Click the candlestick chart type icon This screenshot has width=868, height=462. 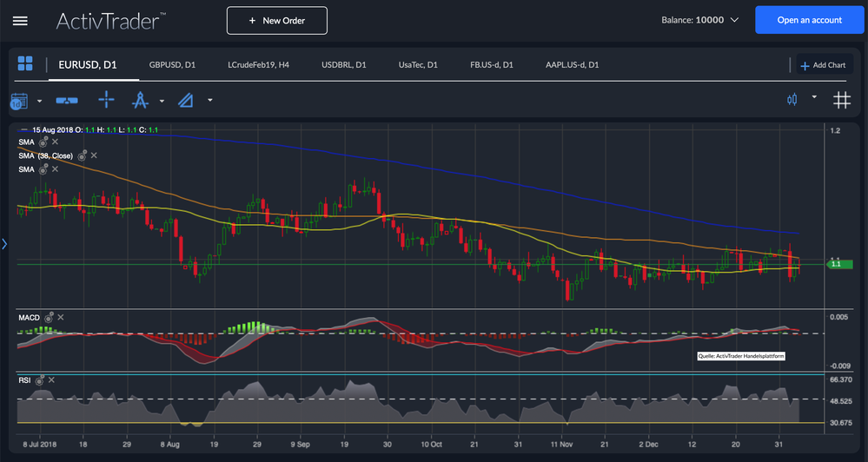792,100
